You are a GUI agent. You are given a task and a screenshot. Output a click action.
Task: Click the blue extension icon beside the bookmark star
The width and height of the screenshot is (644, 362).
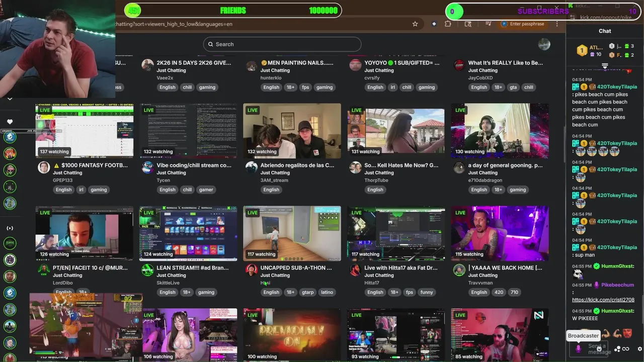click(x=434, y=24)
